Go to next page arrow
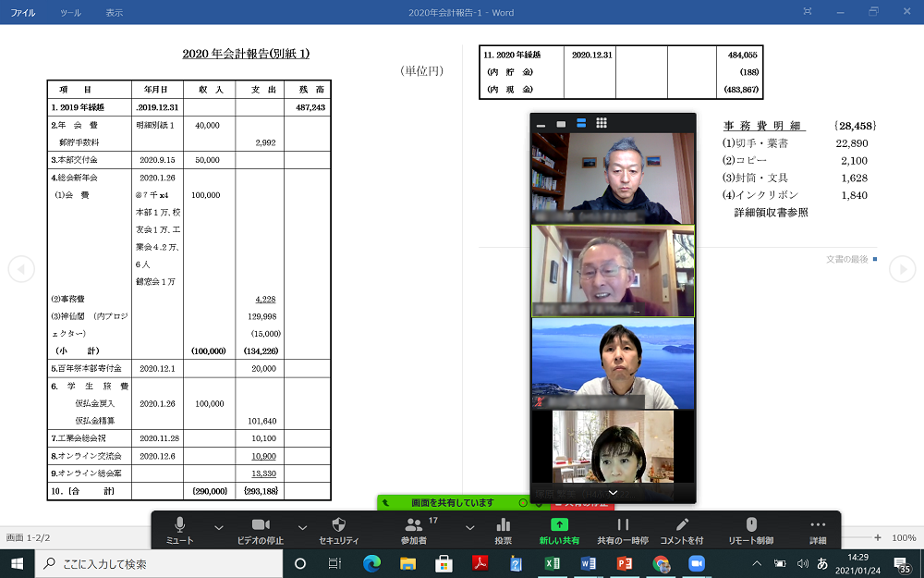The height and width of the screenshot is (578, 924). click(902, 269)
